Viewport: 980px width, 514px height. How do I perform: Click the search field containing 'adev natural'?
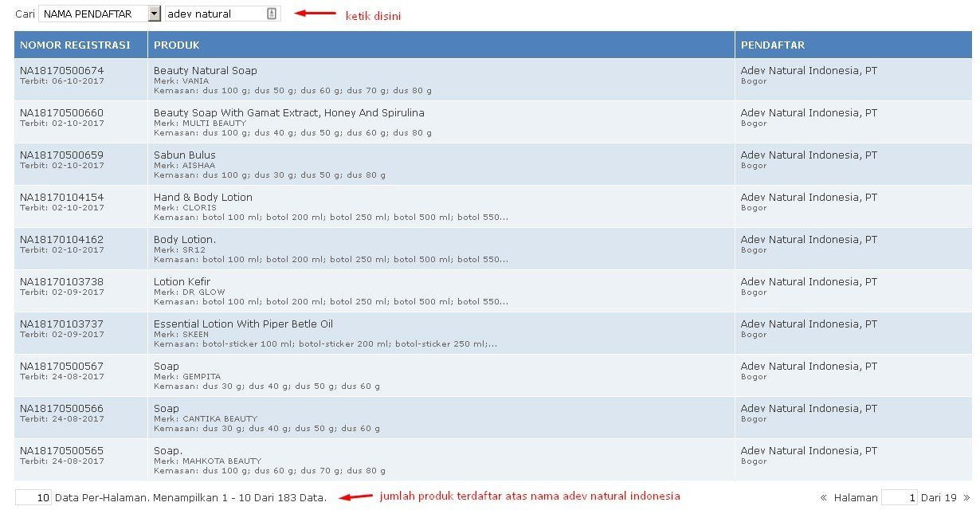(222, 14)
